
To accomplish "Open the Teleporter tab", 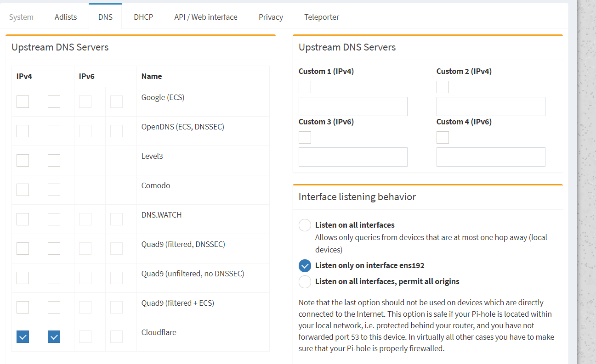I will click(322, 17).
